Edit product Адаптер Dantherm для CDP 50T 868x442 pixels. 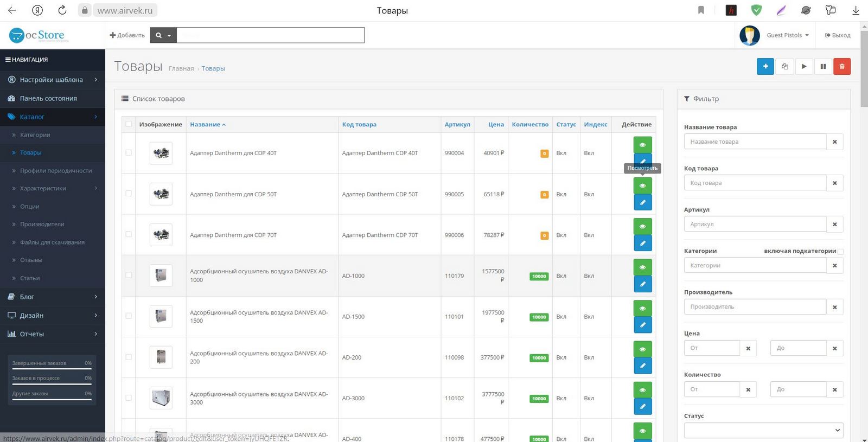coord(642,202)
